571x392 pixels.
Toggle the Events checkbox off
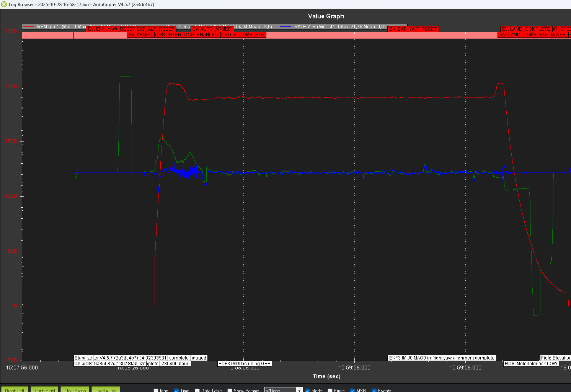[x=374, y=390]
